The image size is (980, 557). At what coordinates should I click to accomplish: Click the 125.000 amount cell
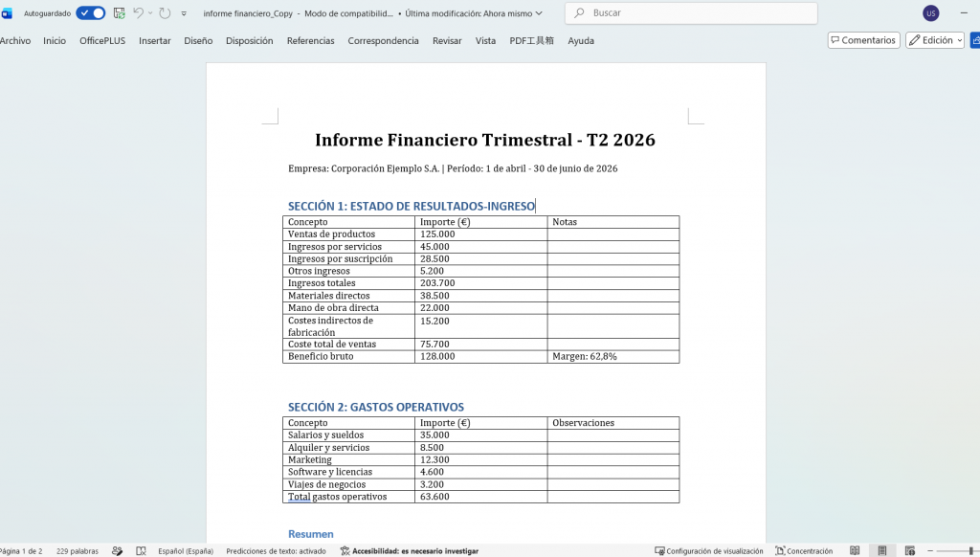(x=480, y=234)
